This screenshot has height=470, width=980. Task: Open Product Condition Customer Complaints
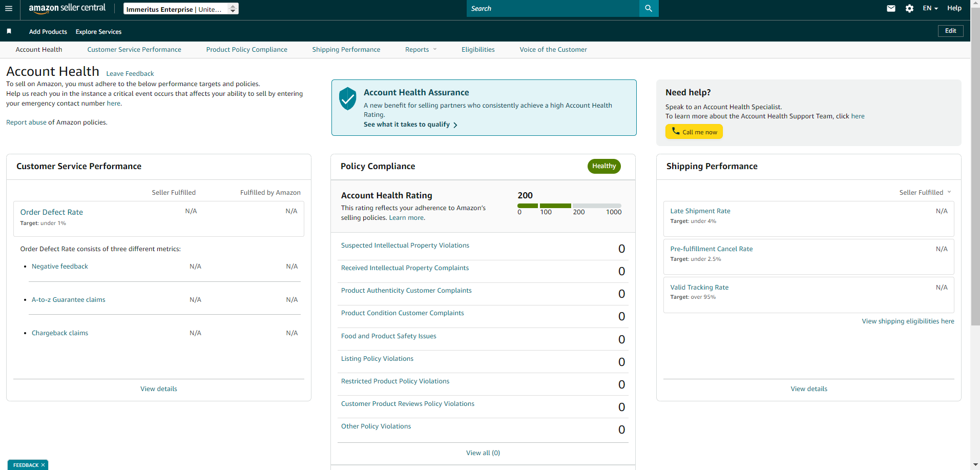[403, 313]
